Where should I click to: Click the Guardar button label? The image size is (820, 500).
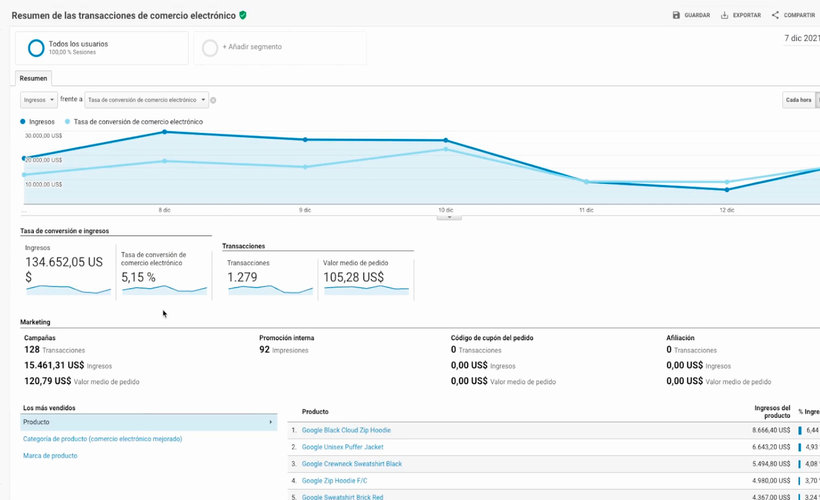[x=698, y=15]
